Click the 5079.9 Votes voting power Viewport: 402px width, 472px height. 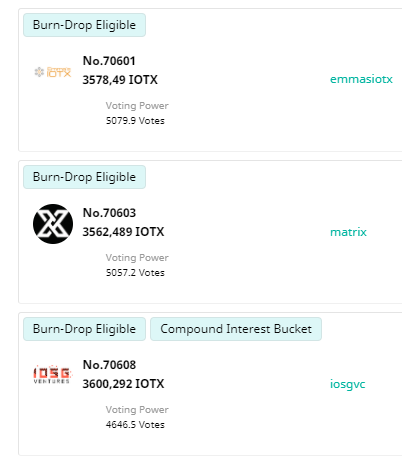[135, 121]
